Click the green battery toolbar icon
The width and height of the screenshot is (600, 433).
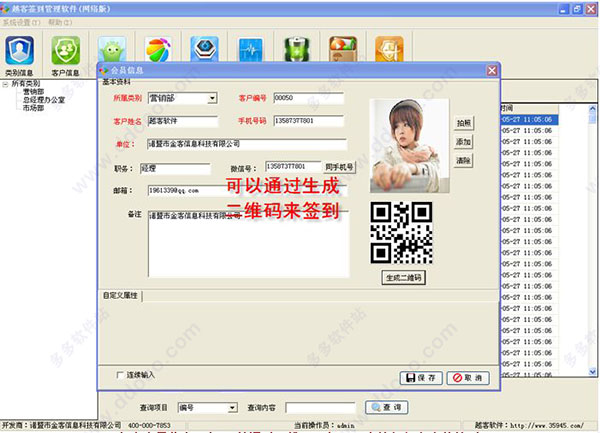tap(297, 49)
